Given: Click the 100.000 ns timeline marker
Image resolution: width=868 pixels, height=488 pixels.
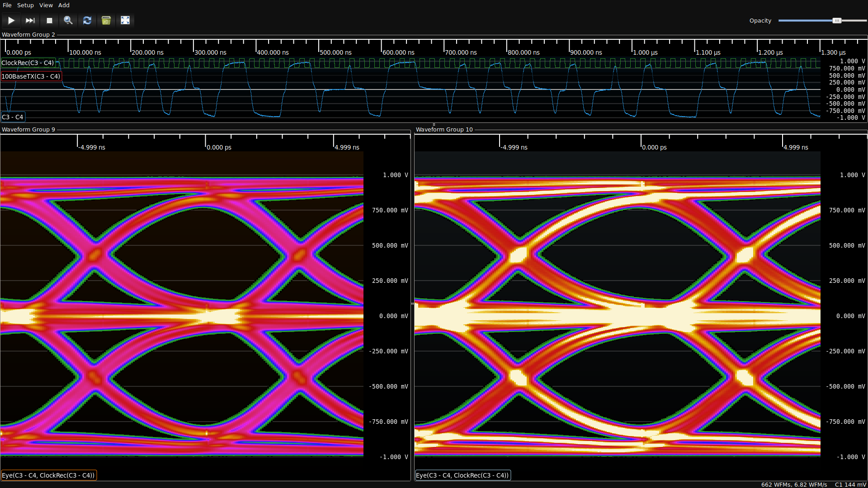Looking at the screenshot, I should 85,52.
